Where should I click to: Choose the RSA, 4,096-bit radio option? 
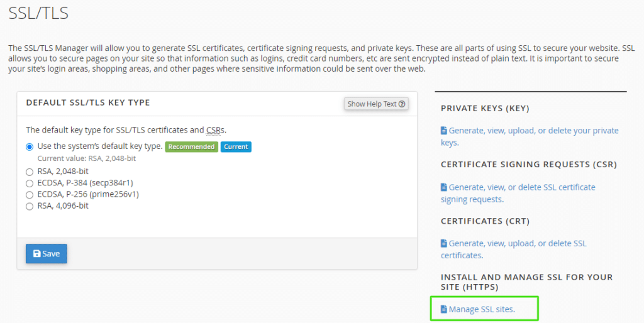(30, 207)
